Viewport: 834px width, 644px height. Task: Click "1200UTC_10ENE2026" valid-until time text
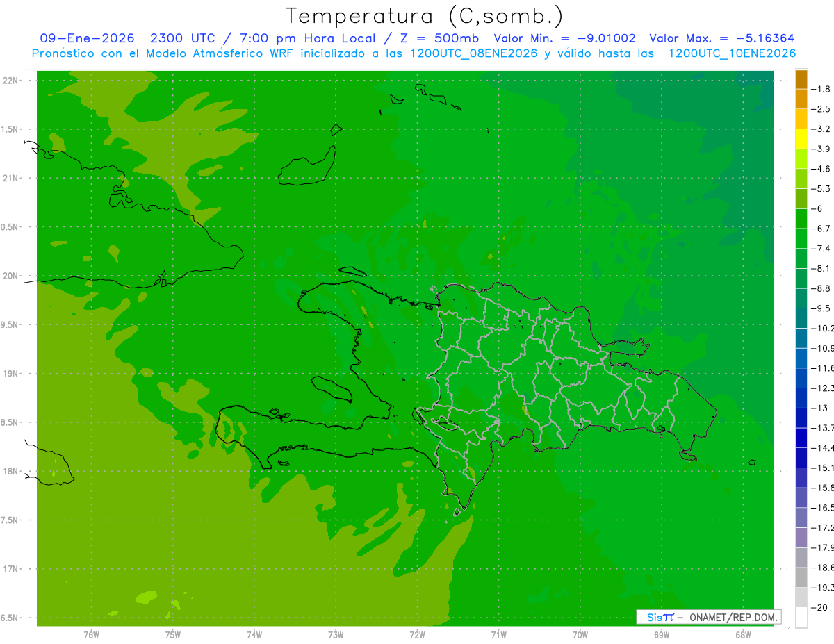pyautogui.click(x=732, y=53)
